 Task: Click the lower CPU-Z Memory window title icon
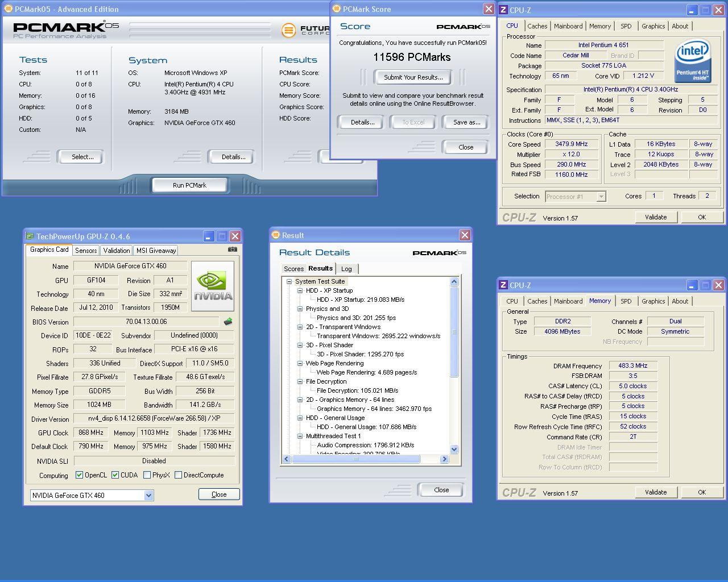point(503,285)
